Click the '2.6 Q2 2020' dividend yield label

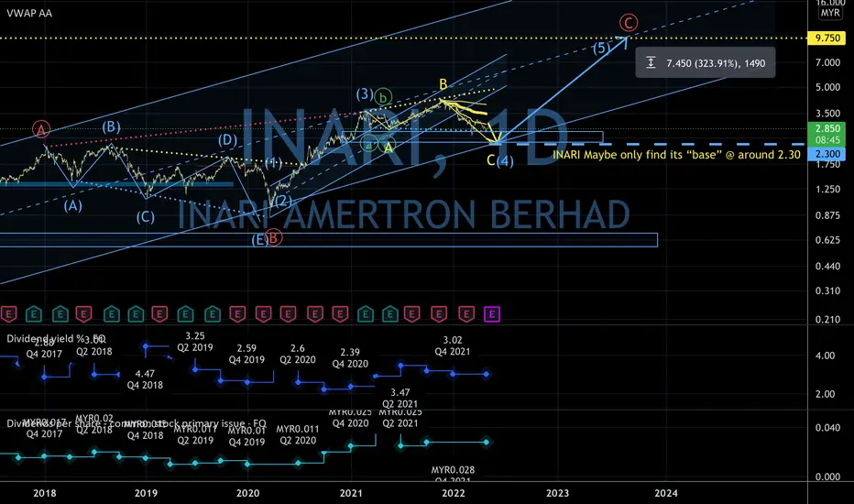click(x=298, y=354)
